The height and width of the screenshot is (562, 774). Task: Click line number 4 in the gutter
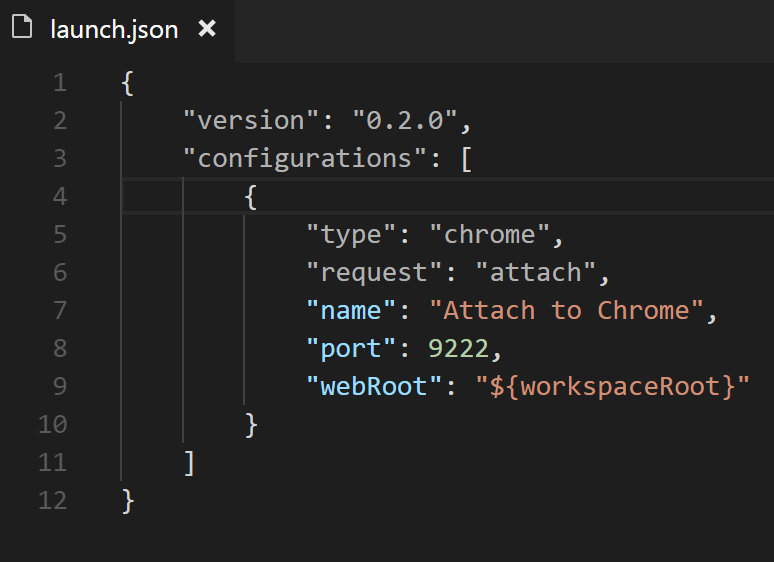59,197
